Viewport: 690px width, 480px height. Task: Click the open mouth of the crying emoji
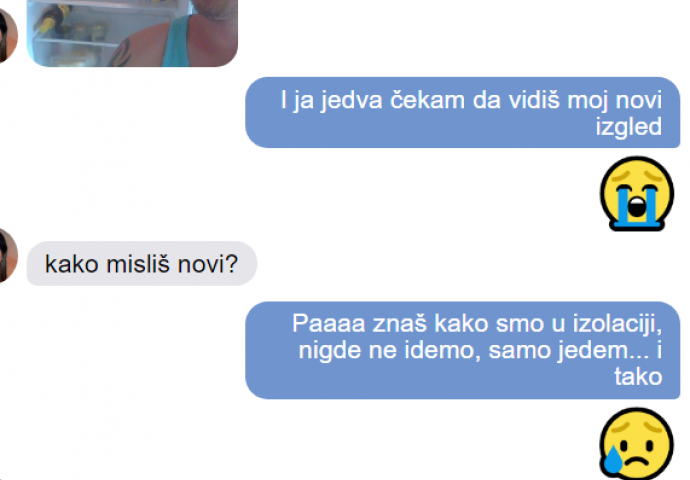pos(637,207)
